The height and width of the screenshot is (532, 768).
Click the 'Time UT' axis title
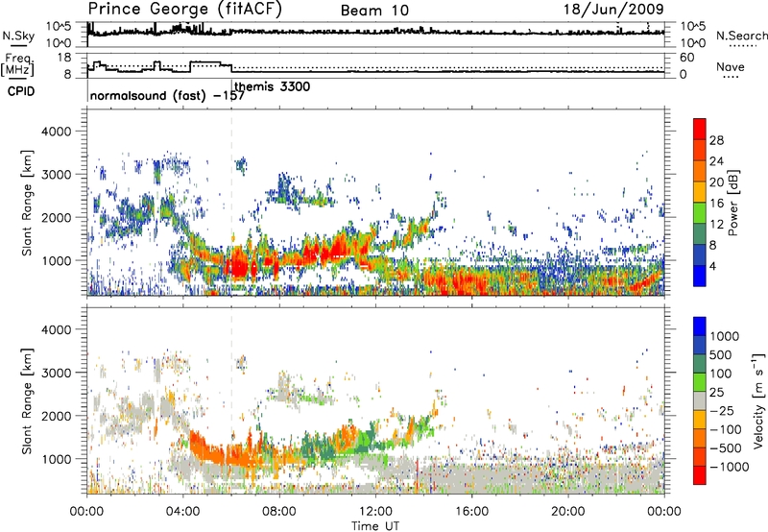375,526
